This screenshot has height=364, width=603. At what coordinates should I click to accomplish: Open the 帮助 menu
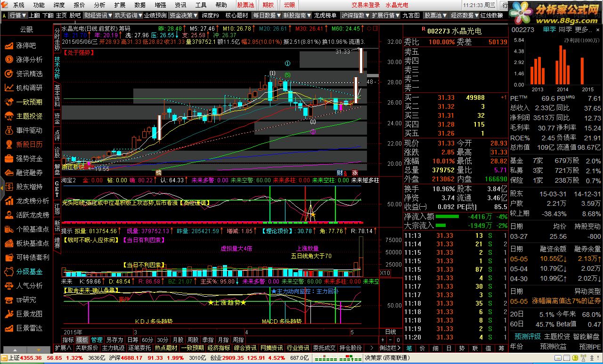tap(221, 5)
